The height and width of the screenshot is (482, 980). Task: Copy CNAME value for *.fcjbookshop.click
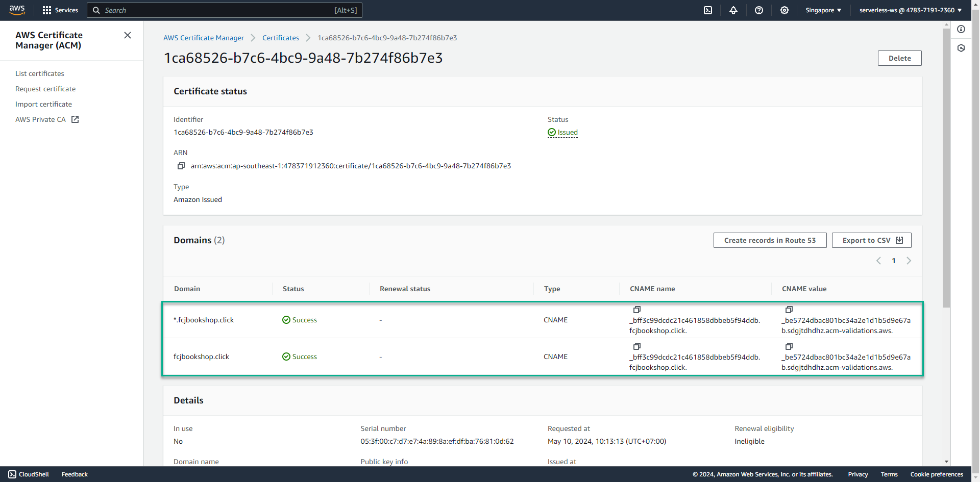789,310
